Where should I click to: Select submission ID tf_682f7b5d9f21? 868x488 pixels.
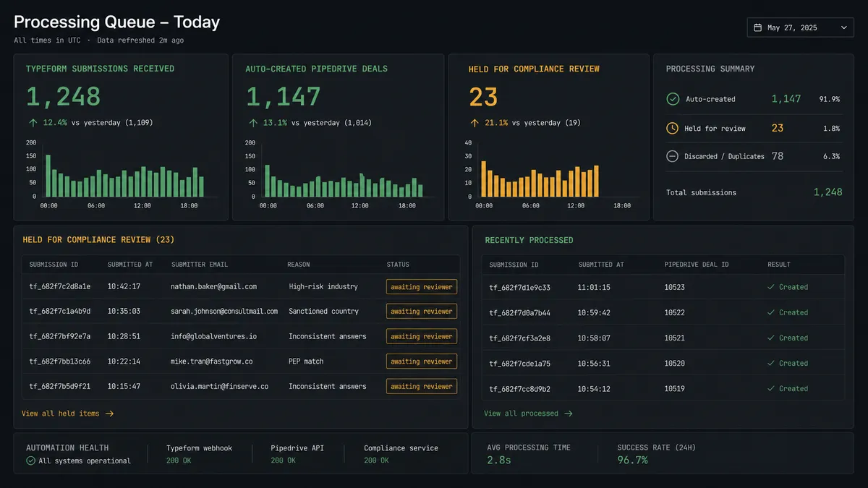(60, 386)
